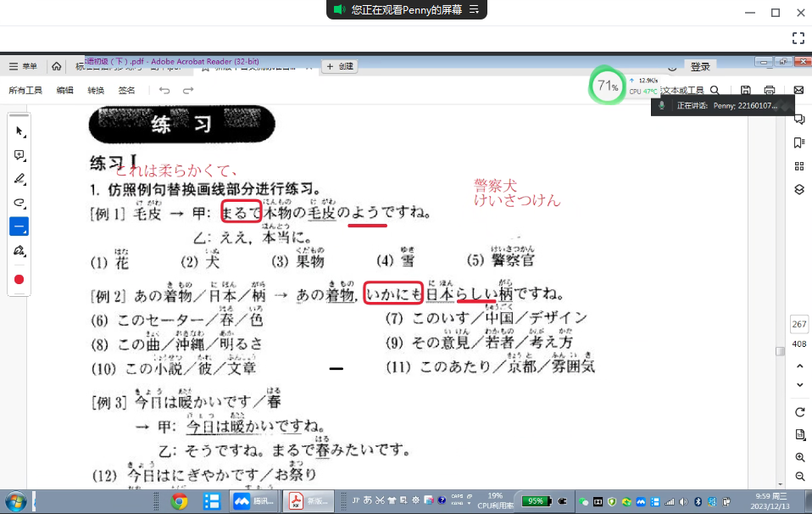Click the page number 267 field
This screenshot has width=812, height=514.
[x=798, y=325]
